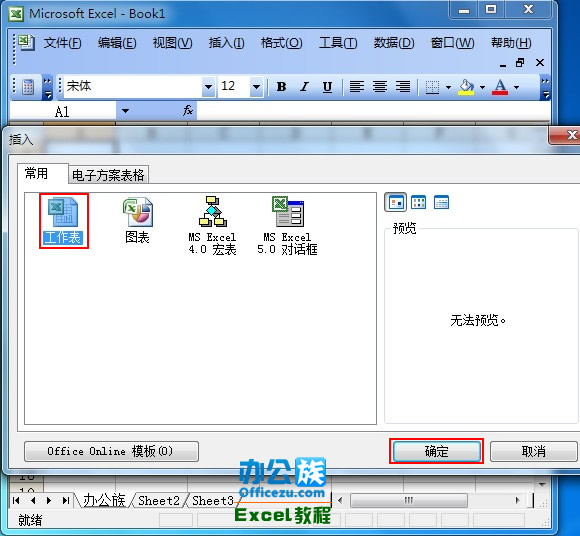The height and width of the screenshot is (536, 580).
Task: Select the 图表 chart template icon
Action: (138, 220)
